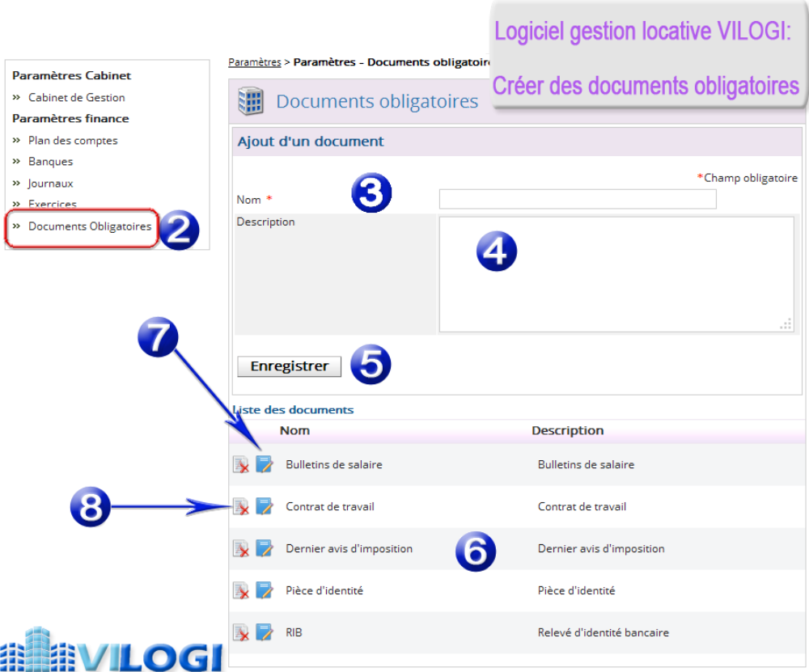Edit the Dernier avis d'imposition document
809x672 pixels.
(265, 548)
